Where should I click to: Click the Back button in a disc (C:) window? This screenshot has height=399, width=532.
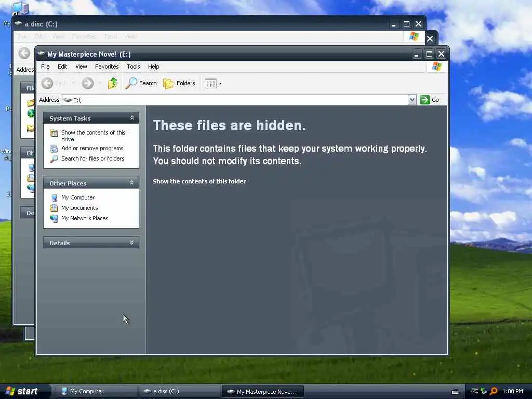[24, 54]
